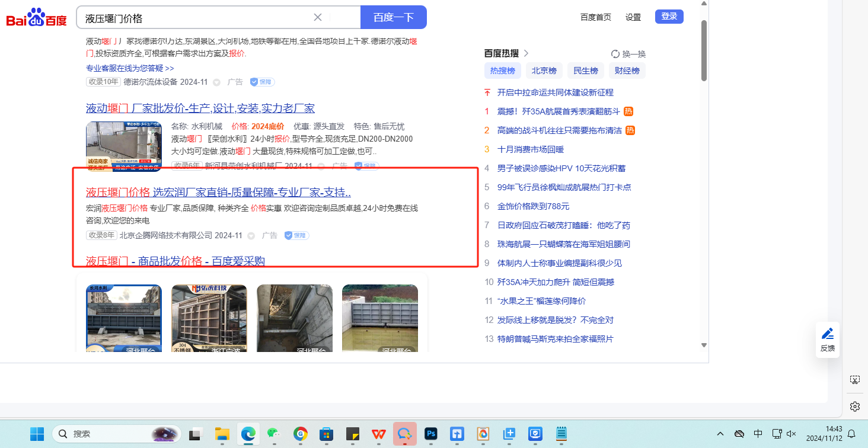Click the page vertical scrollbar thumb

pyautogui.click(x=704, y=50)
